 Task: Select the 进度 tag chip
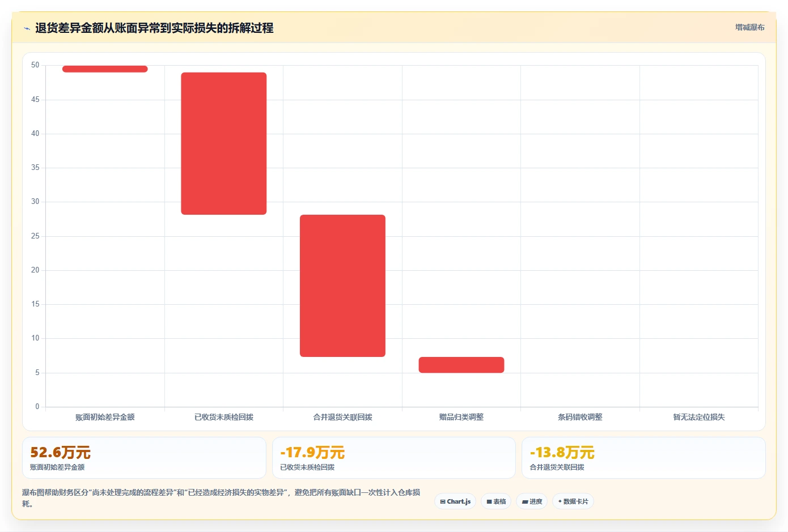[532, 501]
